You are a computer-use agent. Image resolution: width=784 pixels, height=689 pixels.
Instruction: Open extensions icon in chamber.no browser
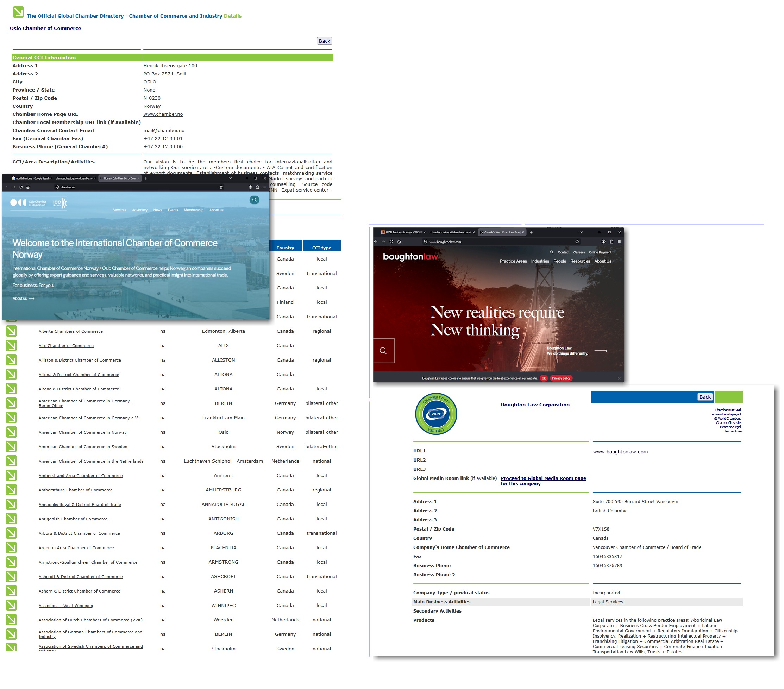[257, 187]
